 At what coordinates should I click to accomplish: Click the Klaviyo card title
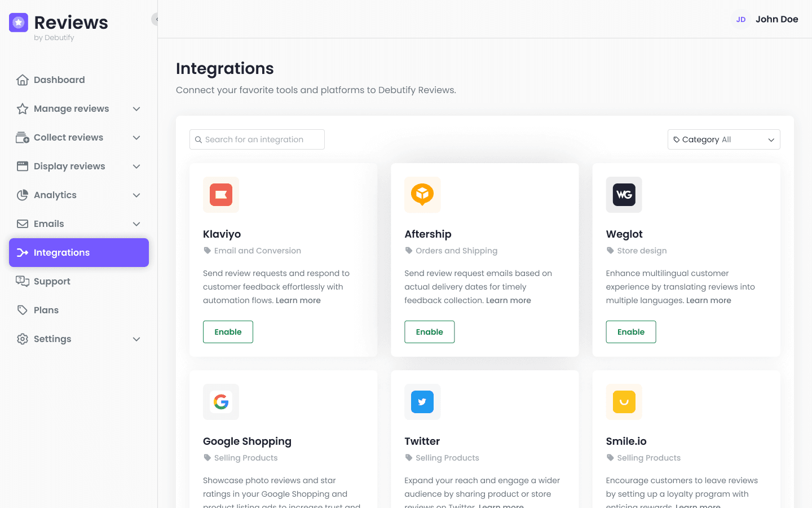[222, 234]
